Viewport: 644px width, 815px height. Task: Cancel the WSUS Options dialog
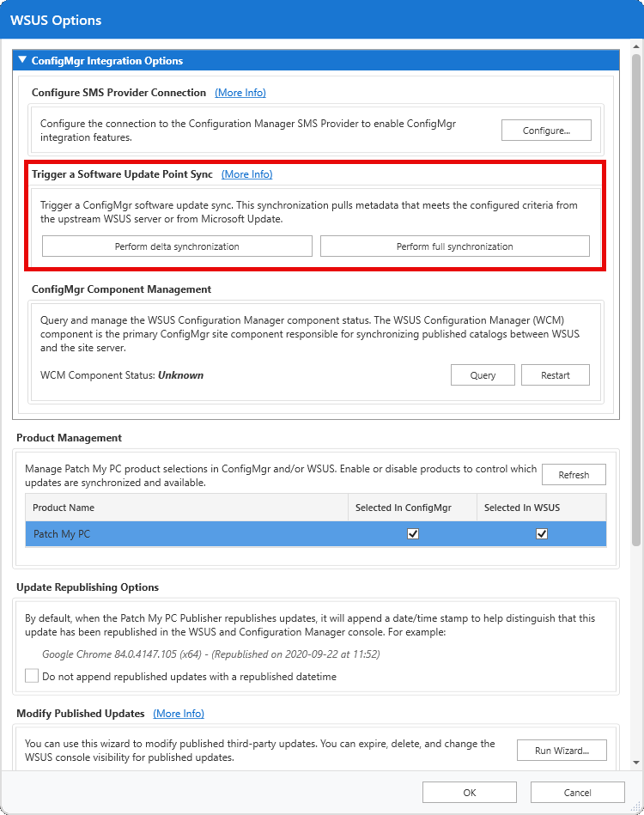point(577,793)
